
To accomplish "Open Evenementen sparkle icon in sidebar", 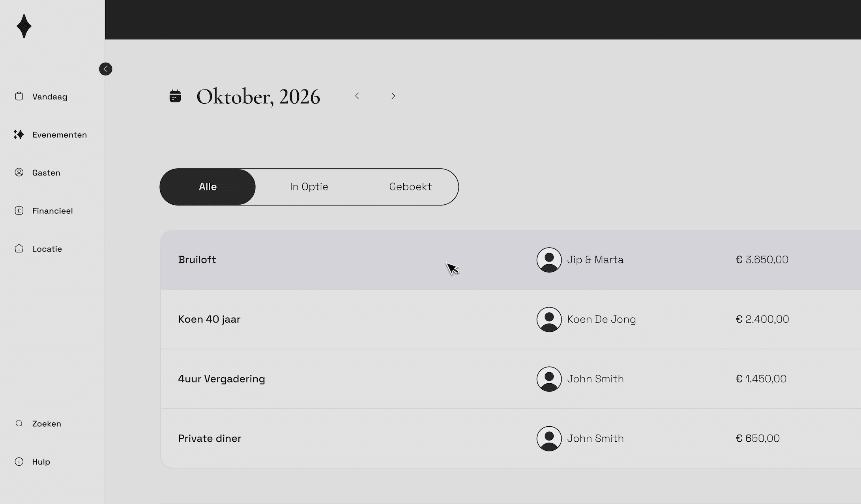I will point(19,134).
